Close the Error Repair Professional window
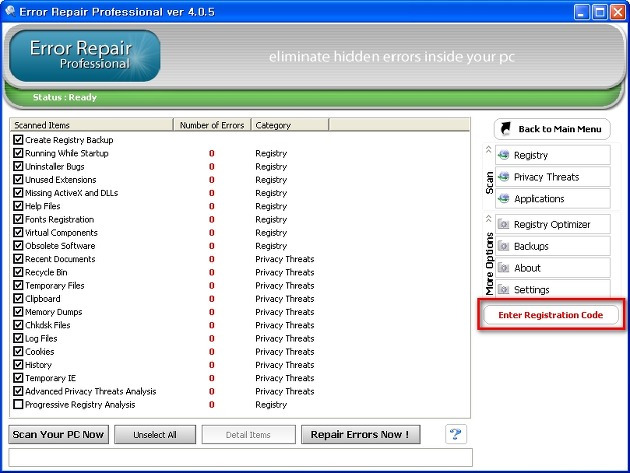Image resolution: width=630 pixels, height=473 pixels. (618, 12)
